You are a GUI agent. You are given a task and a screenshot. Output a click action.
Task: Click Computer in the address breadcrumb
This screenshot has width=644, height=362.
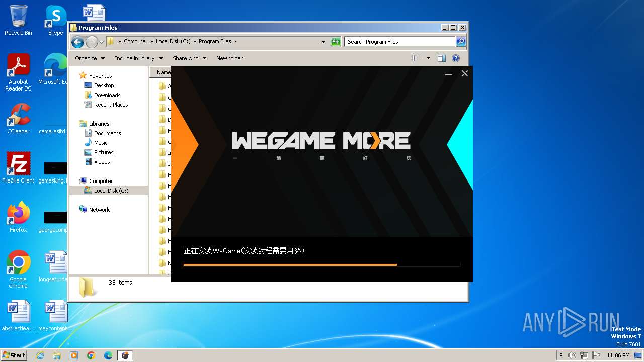[136, 42]
